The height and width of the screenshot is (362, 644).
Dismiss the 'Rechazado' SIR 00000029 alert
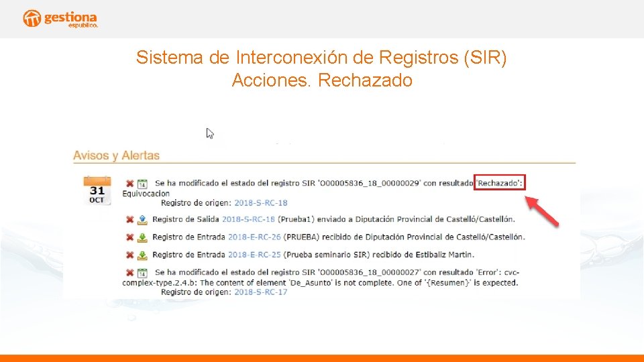[x=129, y=184]
